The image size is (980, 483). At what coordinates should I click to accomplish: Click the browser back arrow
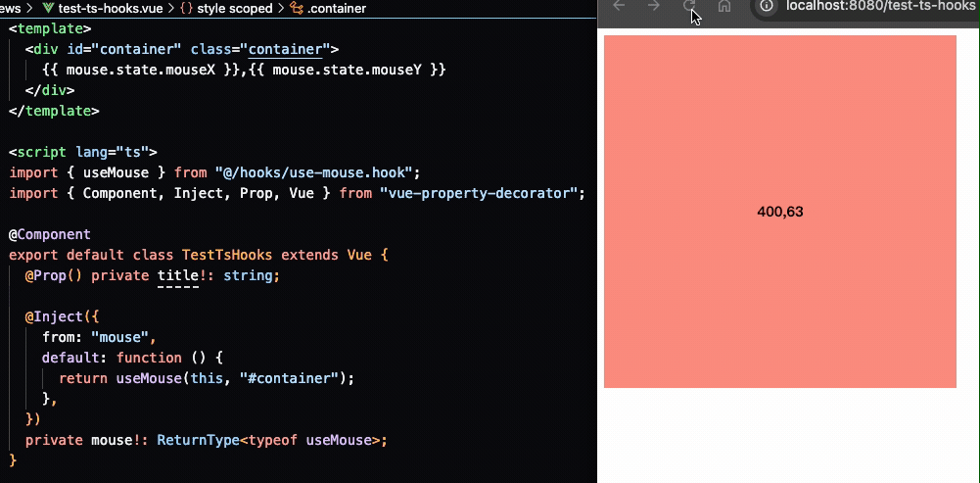coord(619,6)
